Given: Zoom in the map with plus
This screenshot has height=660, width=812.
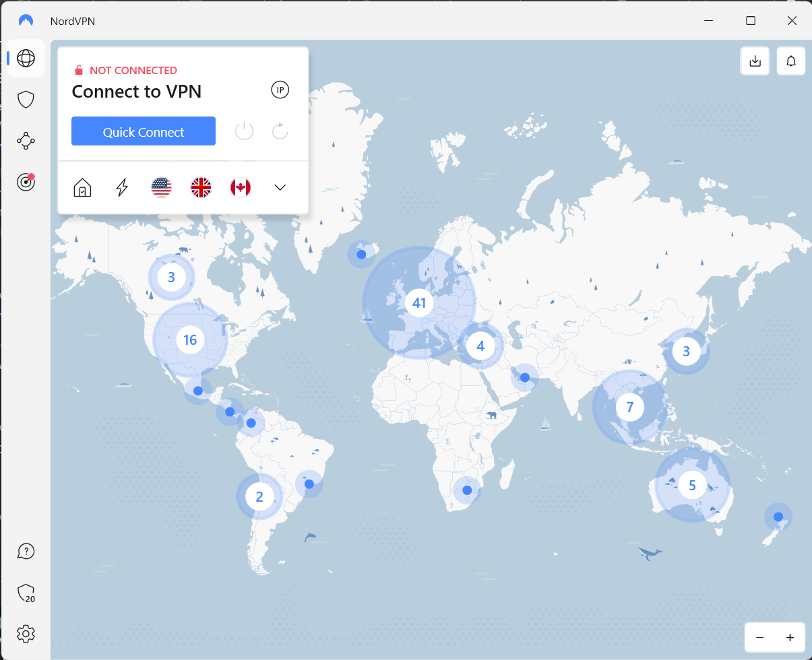Looking at the screenshot, I should pyautogui.click(x=790, y=637).
